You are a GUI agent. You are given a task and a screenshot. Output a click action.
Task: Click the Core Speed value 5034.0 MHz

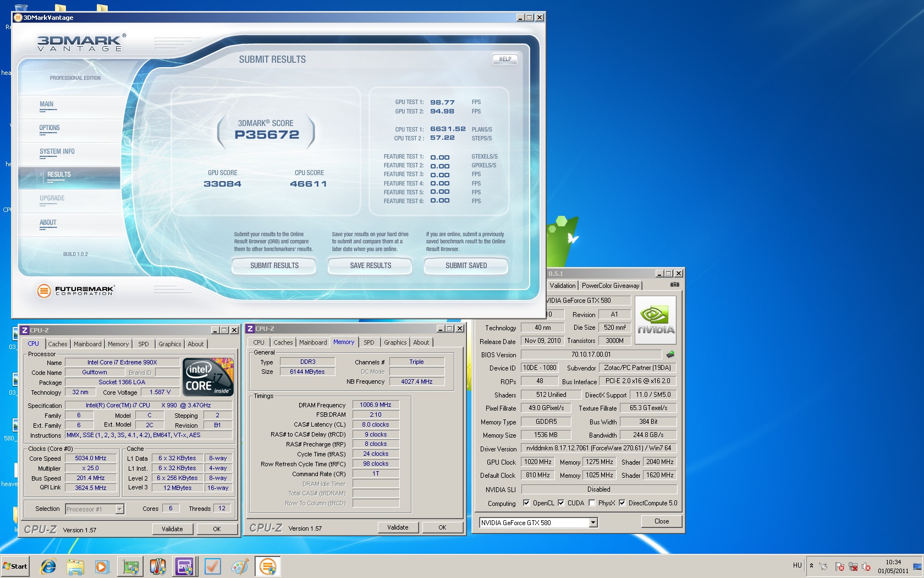click(x=91, y=458)
